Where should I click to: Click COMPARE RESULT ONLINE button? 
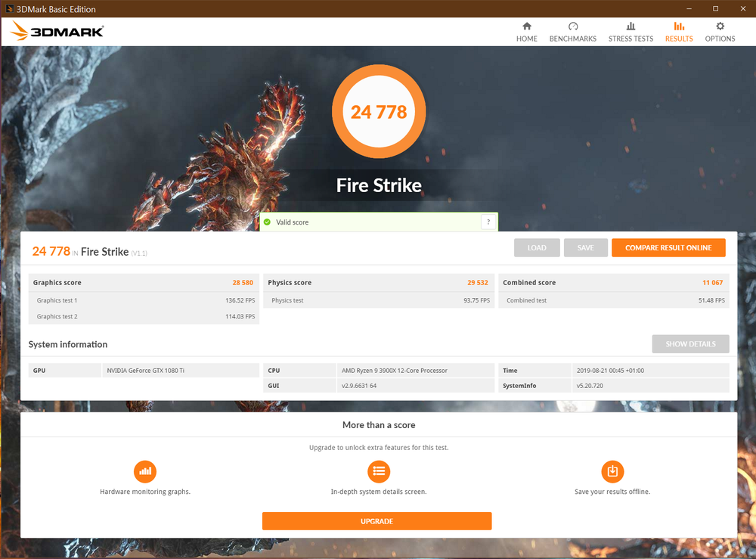pyautogui.click(x=668, y=247)
